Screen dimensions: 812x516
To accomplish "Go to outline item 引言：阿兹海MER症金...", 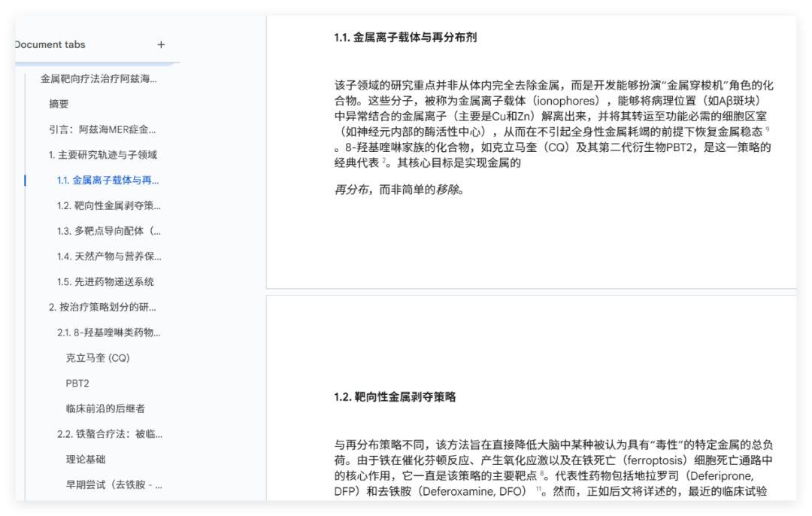I will (102, 129).
